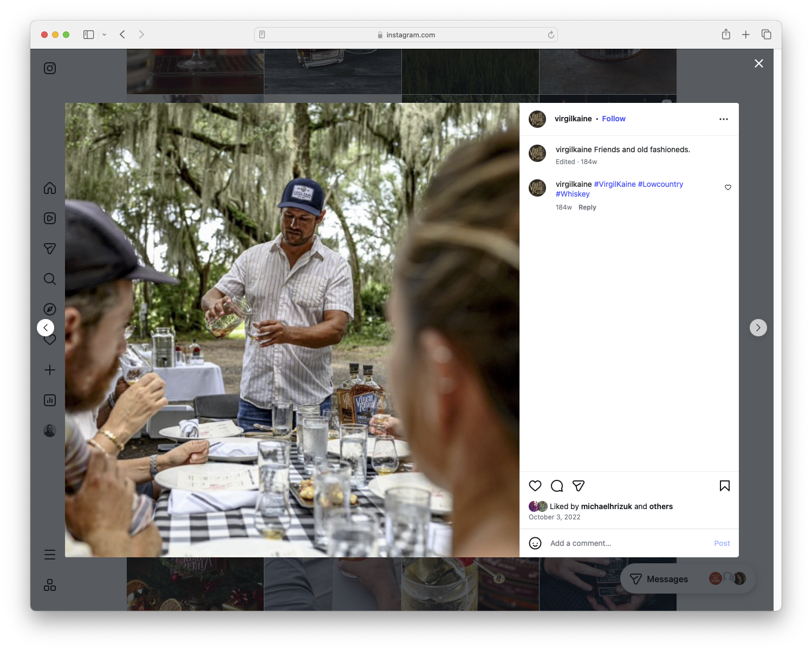Viewport: 812px width, 651px height.
Task: Open the Home feed icon
Action: coord(49,188)
